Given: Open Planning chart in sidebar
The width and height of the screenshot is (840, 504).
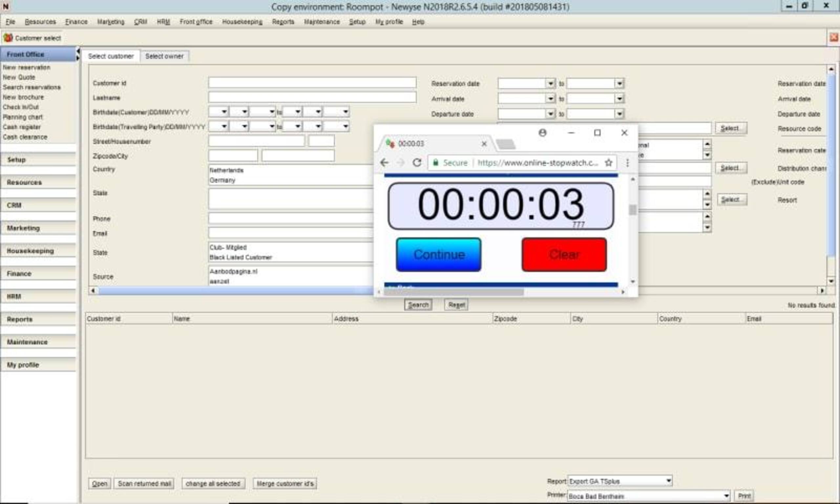Looking at the screenshot, I should pos(23,117).
